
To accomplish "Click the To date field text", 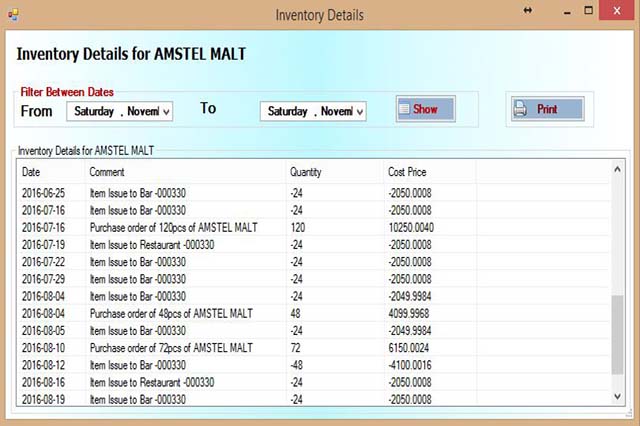I will point(310,111).
